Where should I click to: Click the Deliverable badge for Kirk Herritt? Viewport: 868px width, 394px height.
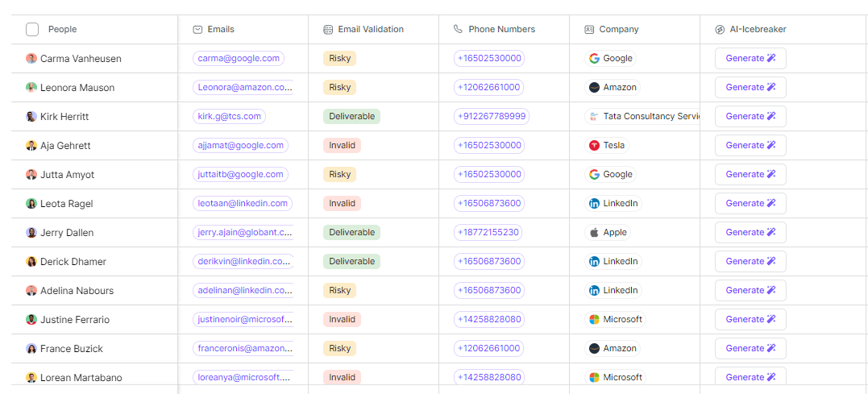351,117
